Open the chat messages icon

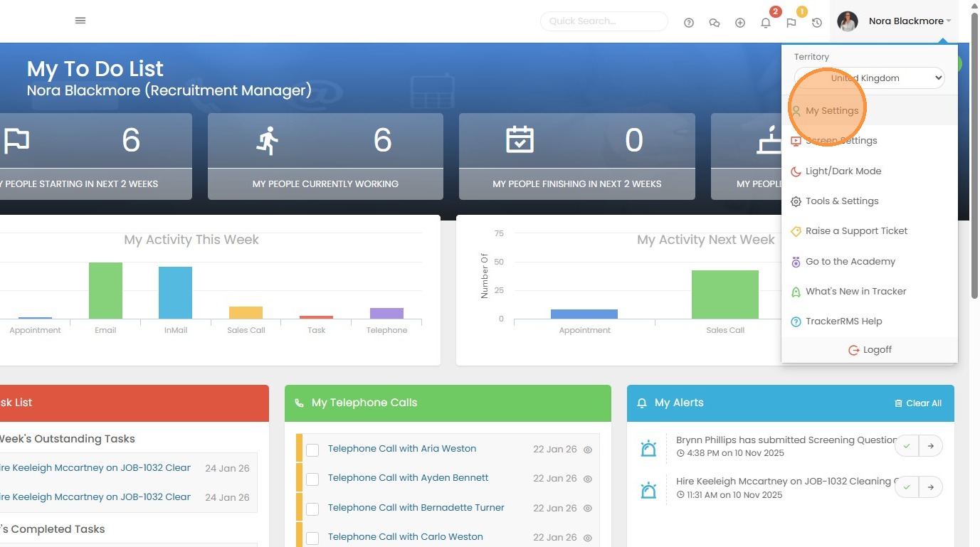click(x=715, y=23)
